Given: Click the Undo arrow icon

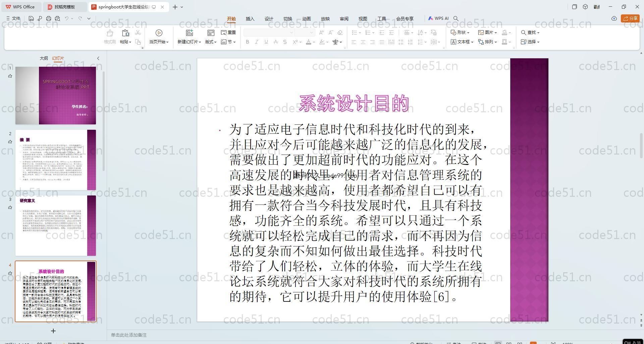Looking at the screenshot, I should [67, 18].
